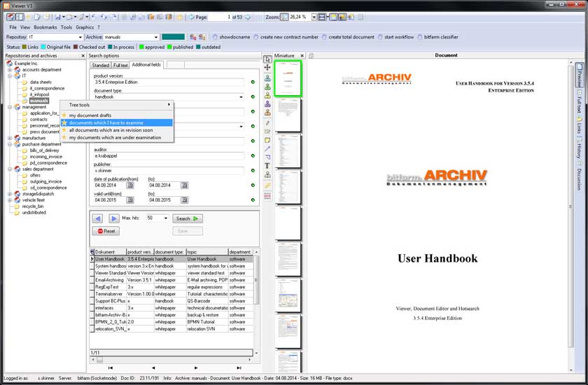Screen dimensions: 588x385
Task: Click the magnifier icon next to Zoom
Action: pos(284,17)
